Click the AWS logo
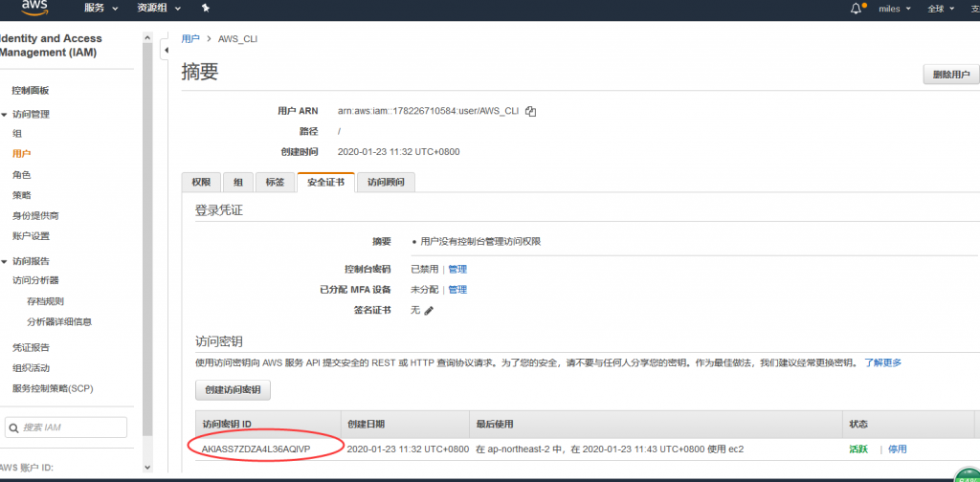This screenshot has width=980, height=482. tap(35, 8)
